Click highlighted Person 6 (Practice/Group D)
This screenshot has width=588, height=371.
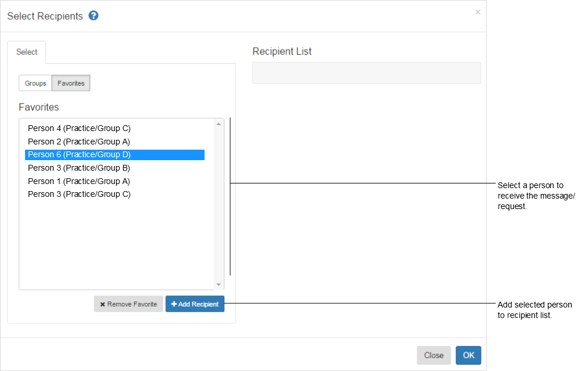pos(79,155)
